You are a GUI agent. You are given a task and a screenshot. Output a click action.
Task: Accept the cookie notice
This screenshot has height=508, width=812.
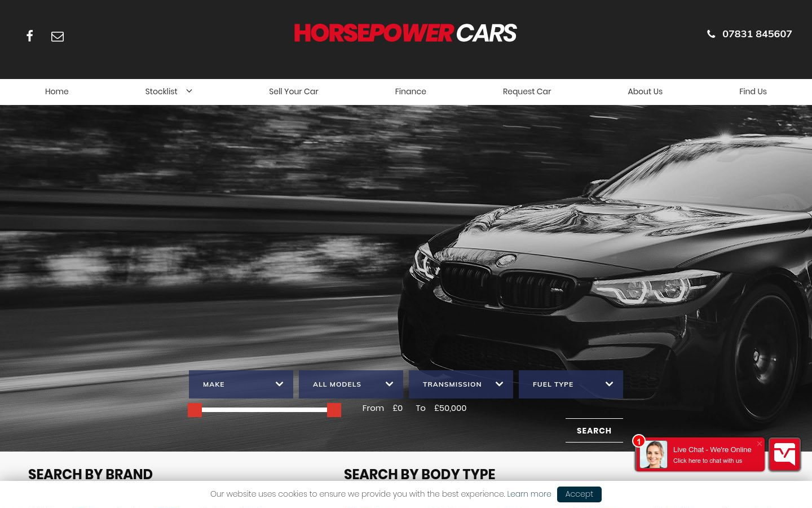(579, 494)
